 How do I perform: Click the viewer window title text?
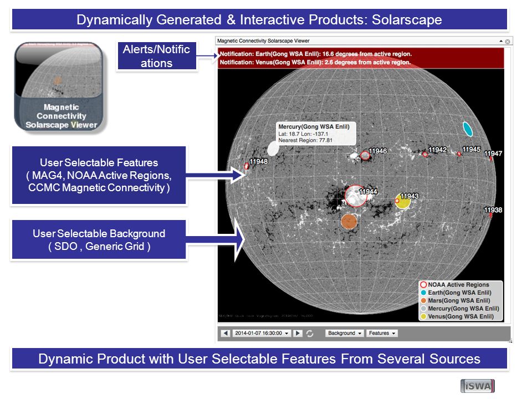[x=263, y=40]
